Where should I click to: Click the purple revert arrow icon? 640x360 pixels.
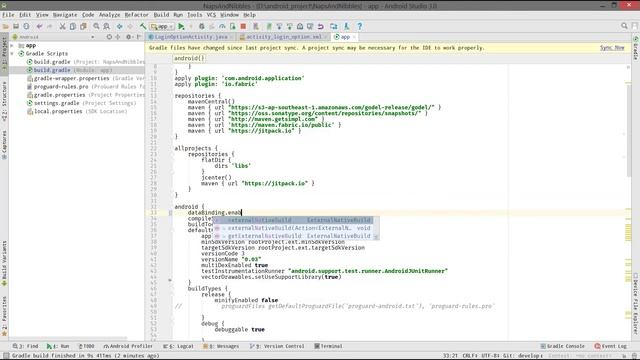pyautogui.click(x=321, y=27)
